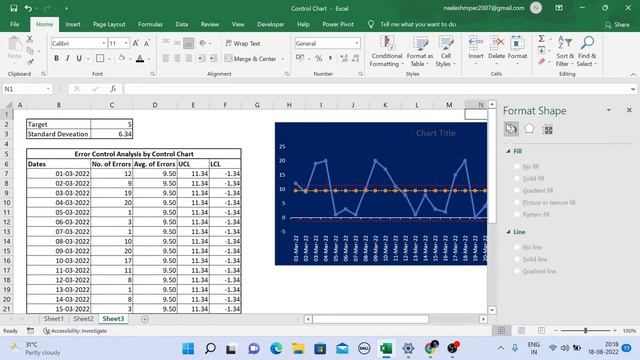Image resolution: width=640 pixels, height=360 pixels.
Task: Select Picture or texture fill option
Action: 517,202
